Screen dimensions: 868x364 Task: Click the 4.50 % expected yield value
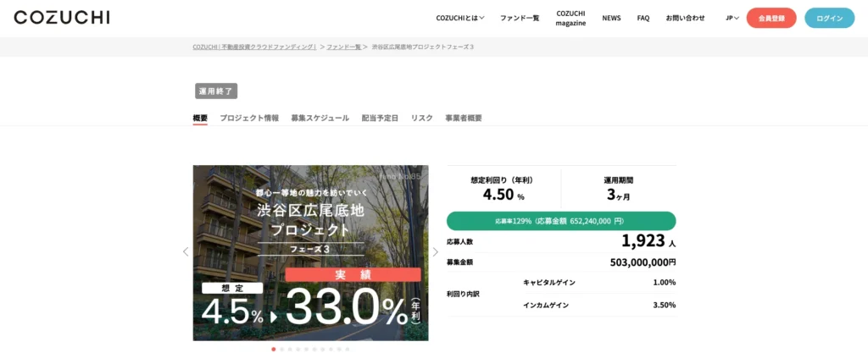(x=504, y=196)
